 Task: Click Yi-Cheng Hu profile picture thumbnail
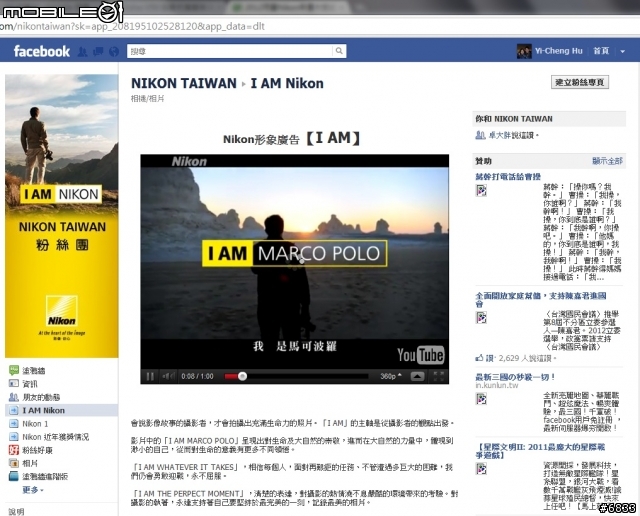pyautogui.click(x=524, y=51)
